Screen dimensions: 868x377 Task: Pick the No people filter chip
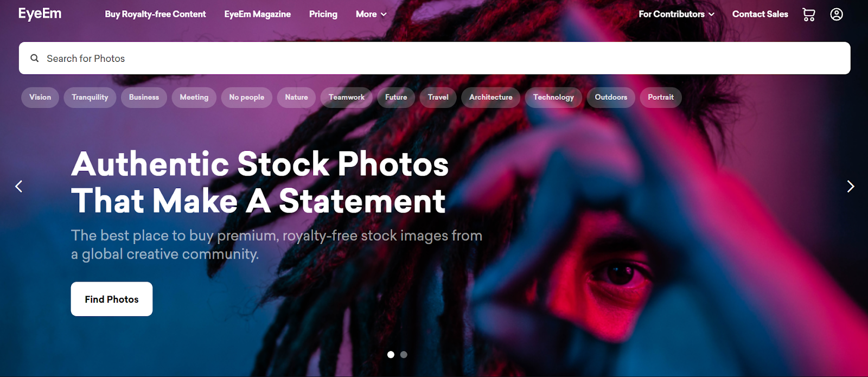(x=247, y=98)
